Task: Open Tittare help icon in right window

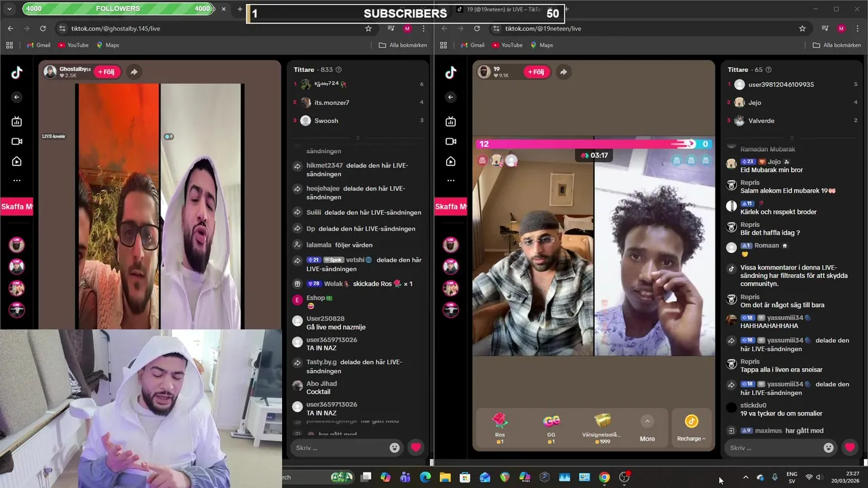Action: point(768,69)
